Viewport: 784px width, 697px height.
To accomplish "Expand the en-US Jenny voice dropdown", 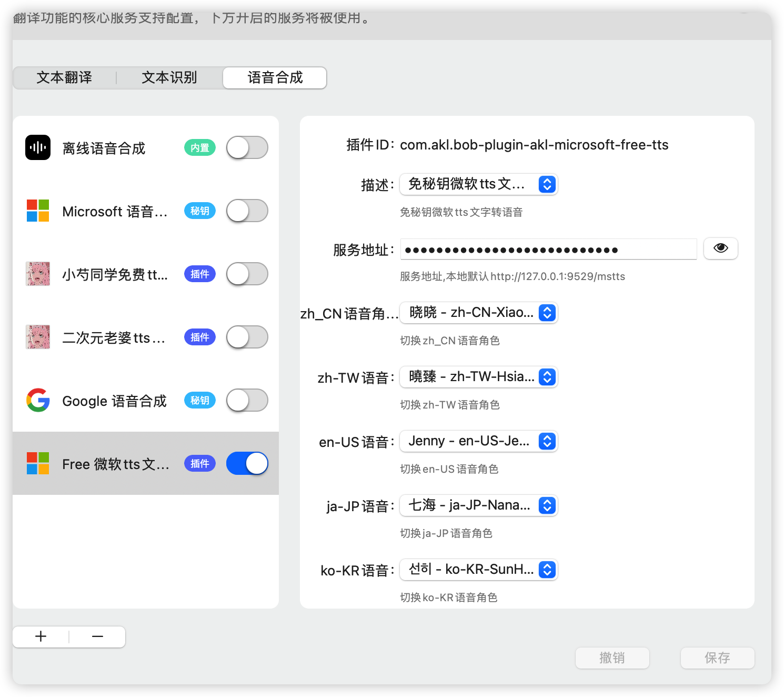I will click(x=478, y=441).
